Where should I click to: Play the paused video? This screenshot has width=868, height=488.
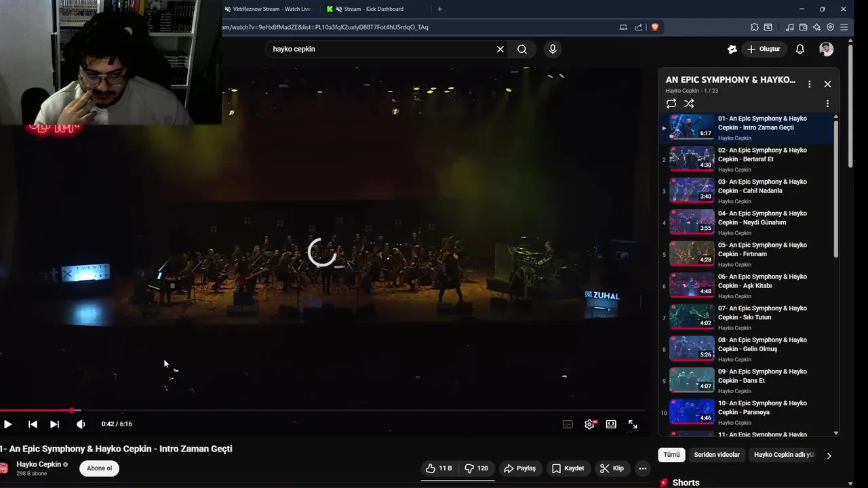coord(7,424)
